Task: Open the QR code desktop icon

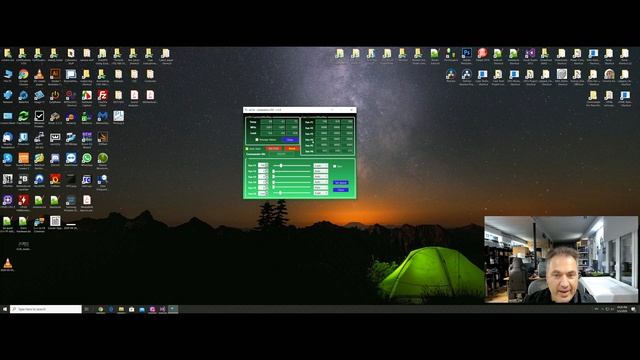Action: (55, 221)
